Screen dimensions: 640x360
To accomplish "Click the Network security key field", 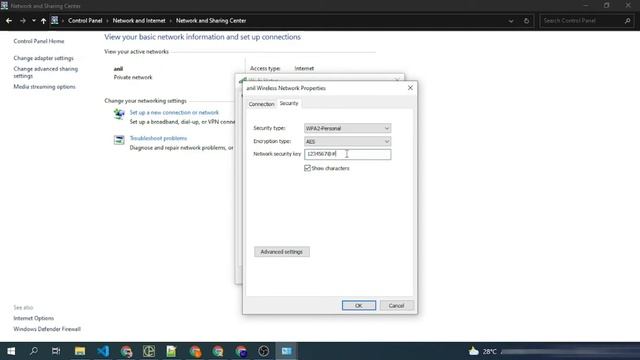I will 347,154.
